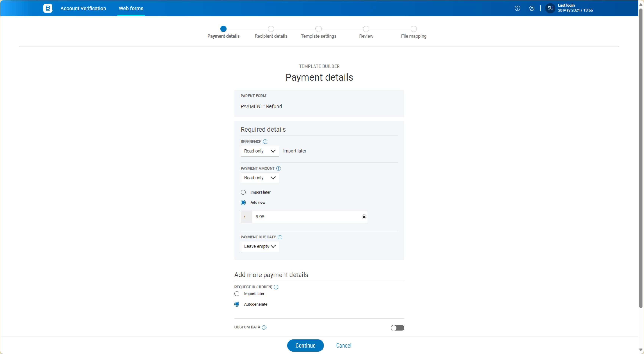Image resolution: width=644 pixels, height=354 pixels.
Task: Click the Custom Data info icon
Action: coord(264,327)
